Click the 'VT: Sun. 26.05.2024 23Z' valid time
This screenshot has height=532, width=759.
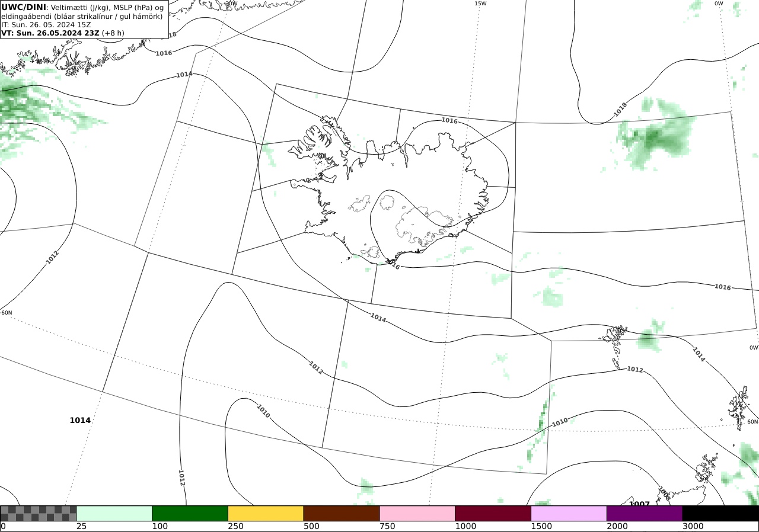[x=50, y=33]
